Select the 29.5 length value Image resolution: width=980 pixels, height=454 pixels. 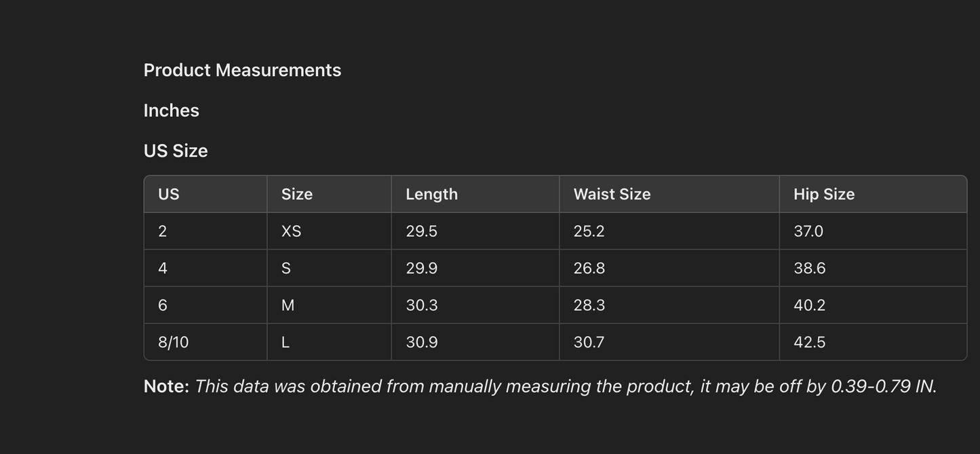coord(421,231)
